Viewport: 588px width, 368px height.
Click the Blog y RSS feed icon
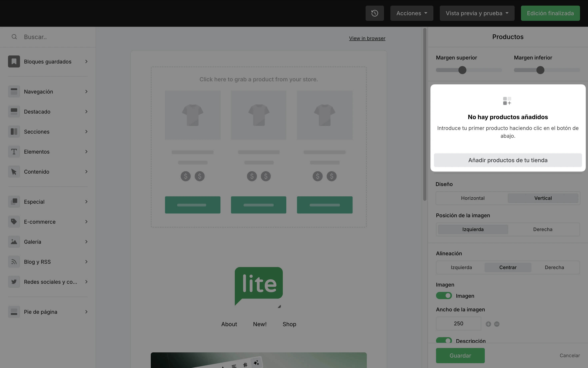pyautogui.click(x=14, y=262)
